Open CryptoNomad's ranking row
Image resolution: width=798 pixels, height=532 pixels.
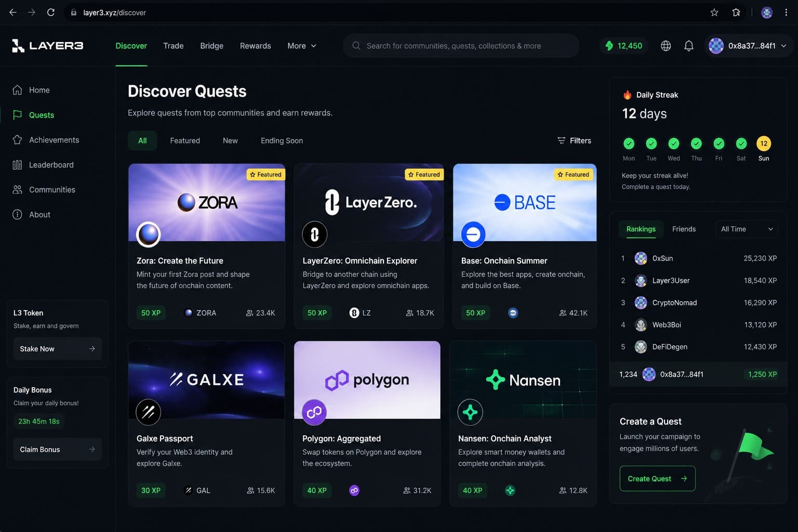(x=698, y=302)
